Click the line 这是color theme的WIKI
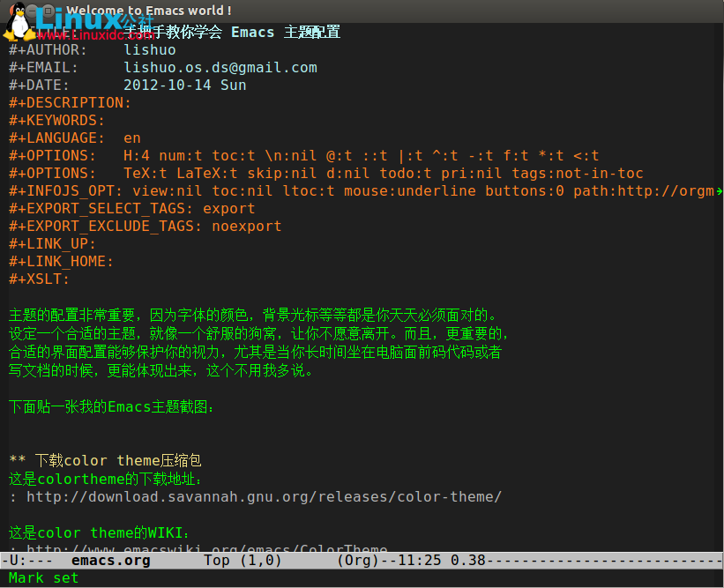 [x=100, y=533]
